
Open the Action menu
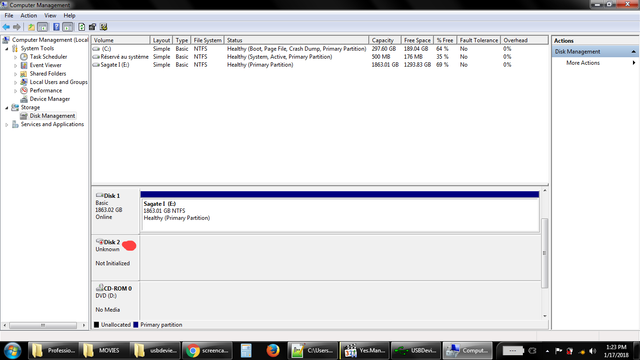pos(29,16)
